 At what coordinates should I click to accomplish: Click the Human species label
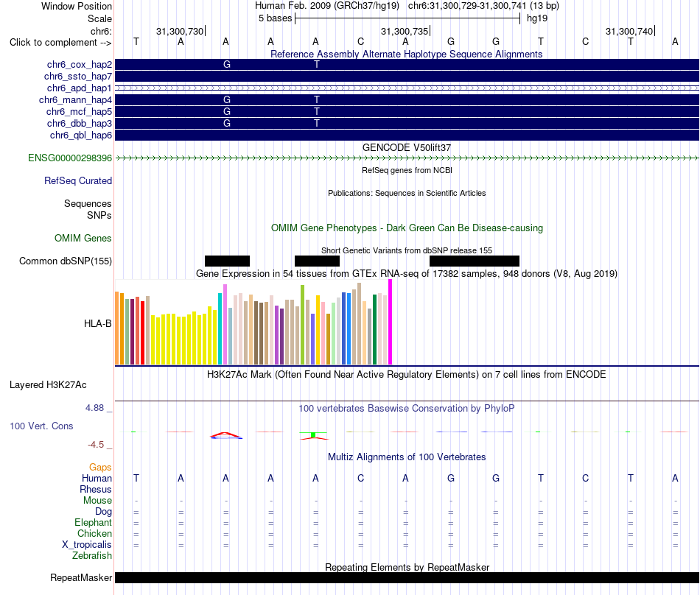pyautogui.click(x=97, y=478)
